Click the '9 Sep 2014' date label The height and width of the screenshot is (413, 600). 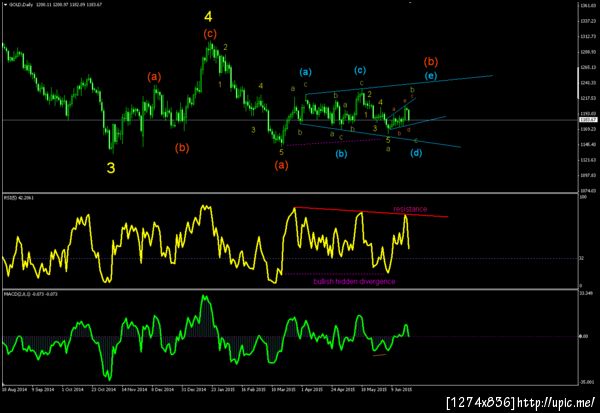43,389
